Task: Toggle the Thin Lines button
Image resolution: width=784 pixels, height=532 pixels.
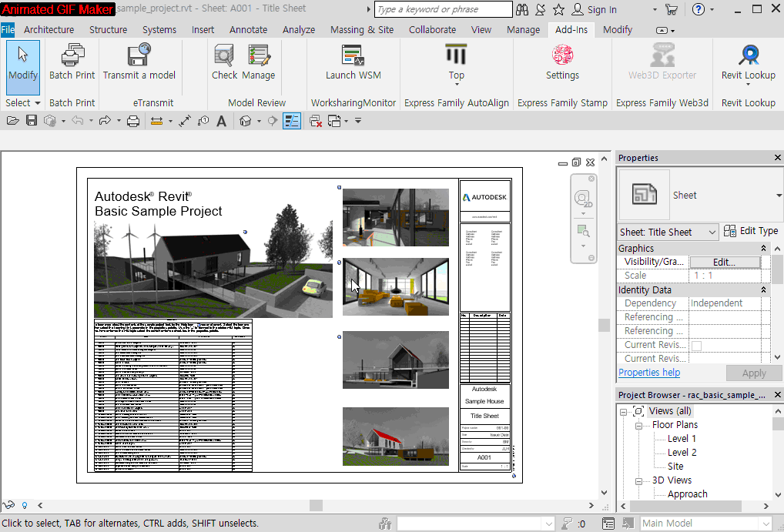Action: click(292, 121)
